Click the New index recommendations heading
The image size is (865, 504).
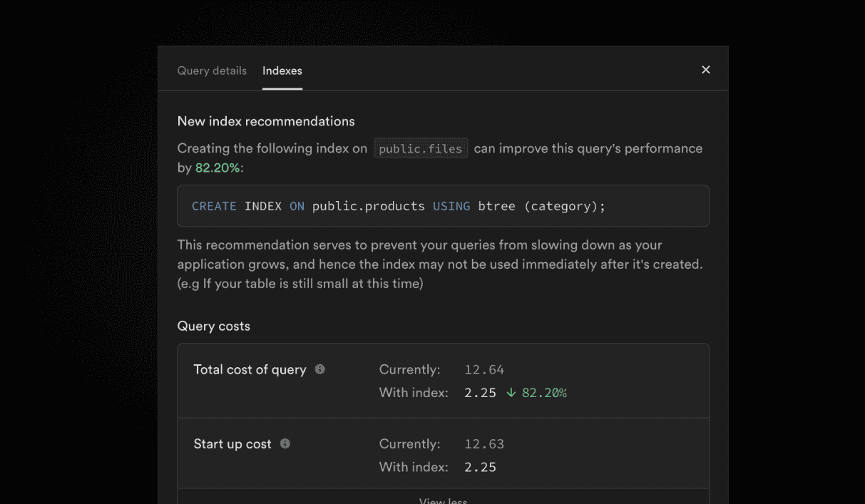pyautogui.click(x=266, y=121)
